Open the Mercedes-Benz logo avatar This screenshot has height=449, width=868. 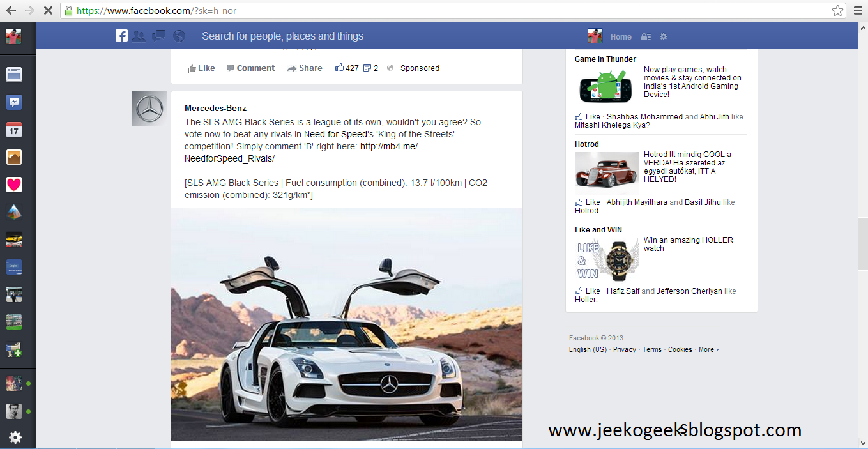pos(149,109)
